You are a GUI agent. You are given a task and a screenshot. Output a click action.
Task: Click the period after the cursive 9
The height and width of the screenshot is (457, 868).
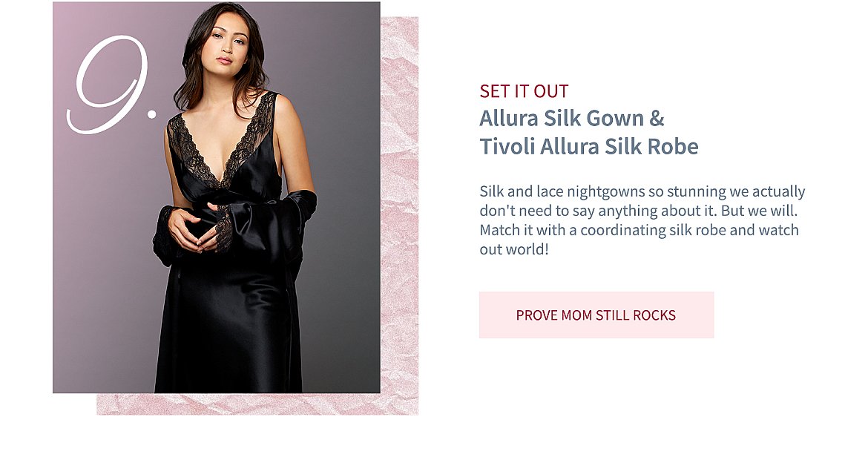pyautogui.click(x=151, y=114)
